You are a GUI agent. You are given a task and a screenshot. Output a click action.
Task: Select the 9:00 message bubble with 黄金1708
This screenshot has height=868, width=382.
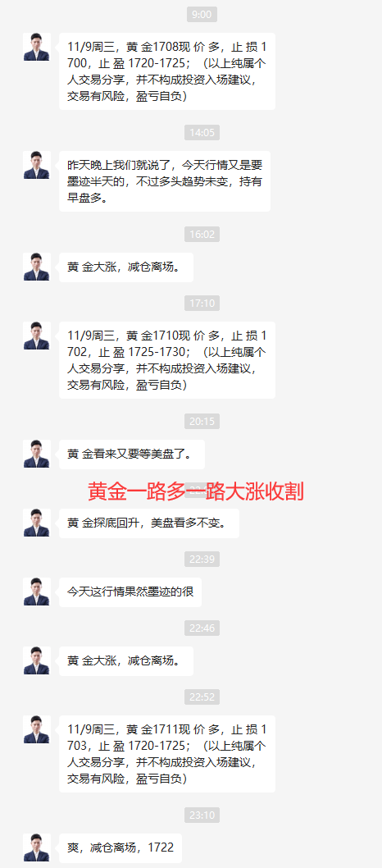(x=167, y=71)
